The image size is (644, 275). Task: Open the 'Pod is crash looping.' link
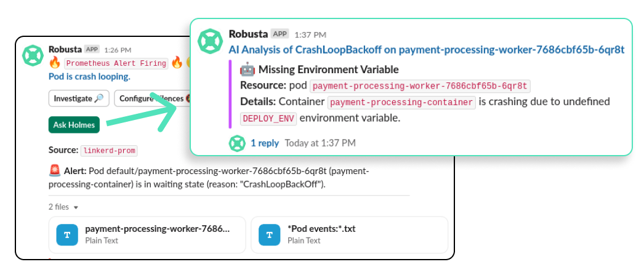click(x=89, y=76)
